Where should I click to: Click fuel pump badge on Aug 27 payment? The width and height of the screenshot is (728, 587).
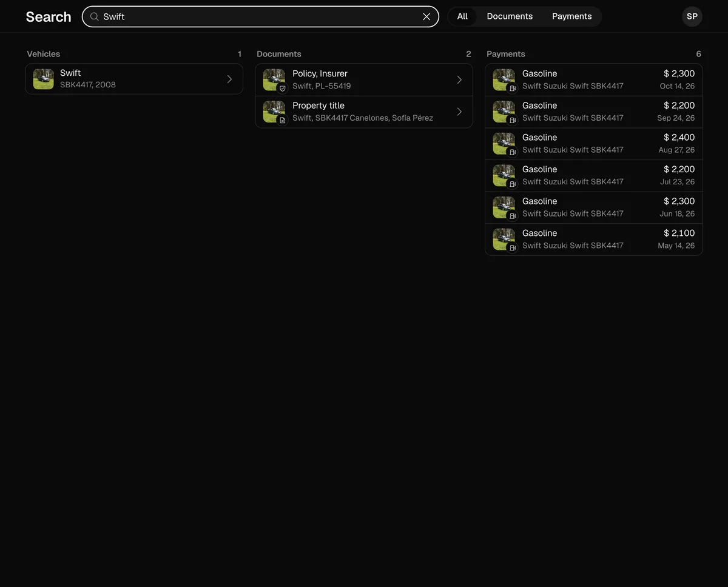point(512,152)
